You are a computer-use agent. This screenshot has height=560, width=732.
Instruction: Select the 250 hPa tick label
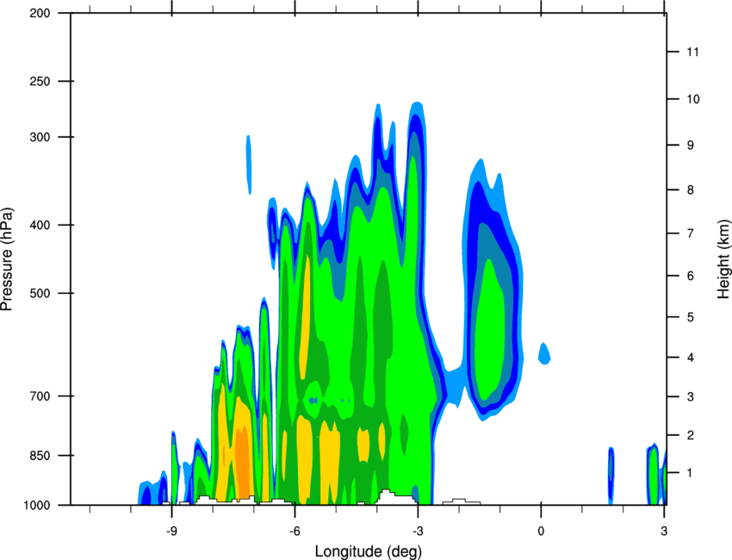click(40, 81)
